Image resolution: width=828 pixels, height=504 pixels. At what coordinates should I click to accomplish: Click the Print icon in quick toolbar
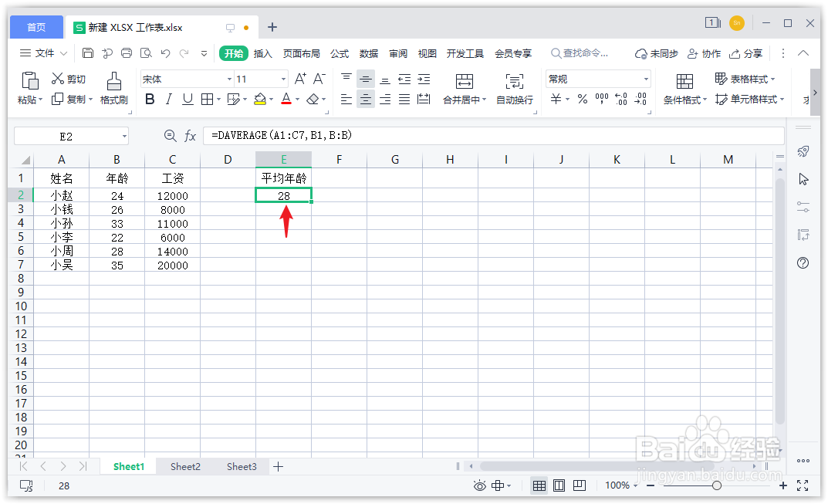pyautogui.click(x=127, y=52)
